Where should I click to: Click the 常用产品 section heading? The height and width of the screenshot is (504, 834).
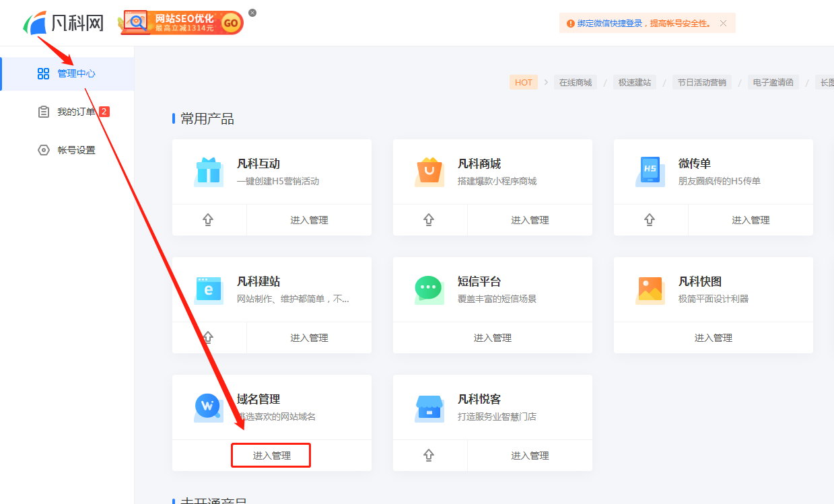(x=207, y=119)
